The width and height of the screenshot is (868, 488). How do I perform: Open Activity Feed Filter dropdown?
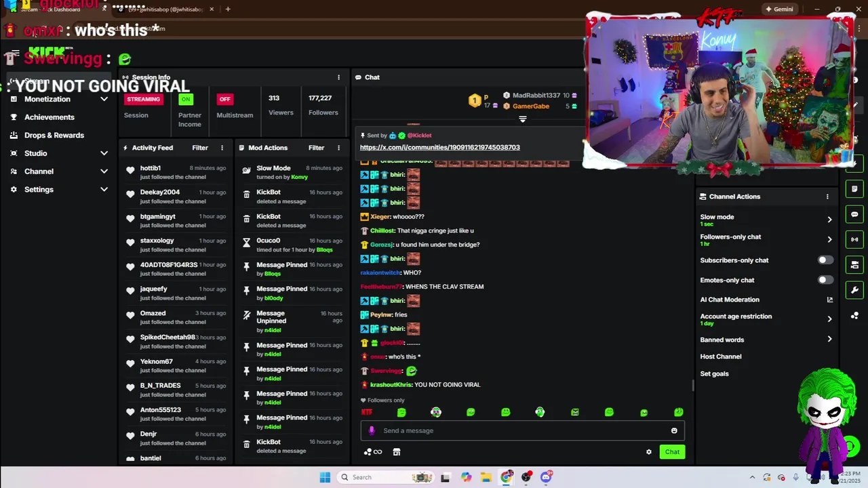pos(200,148)
